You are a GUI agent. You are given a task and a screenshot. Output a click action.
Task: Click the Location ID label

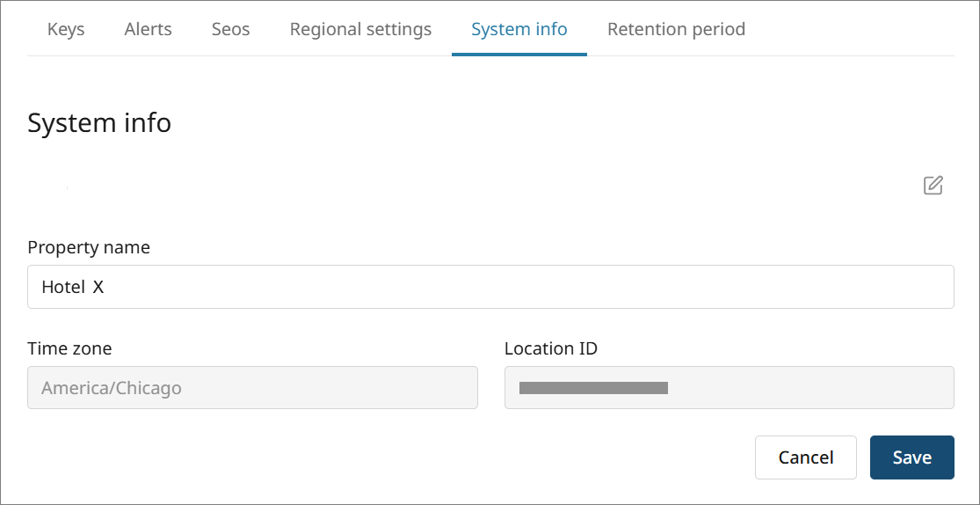point(551,348)
